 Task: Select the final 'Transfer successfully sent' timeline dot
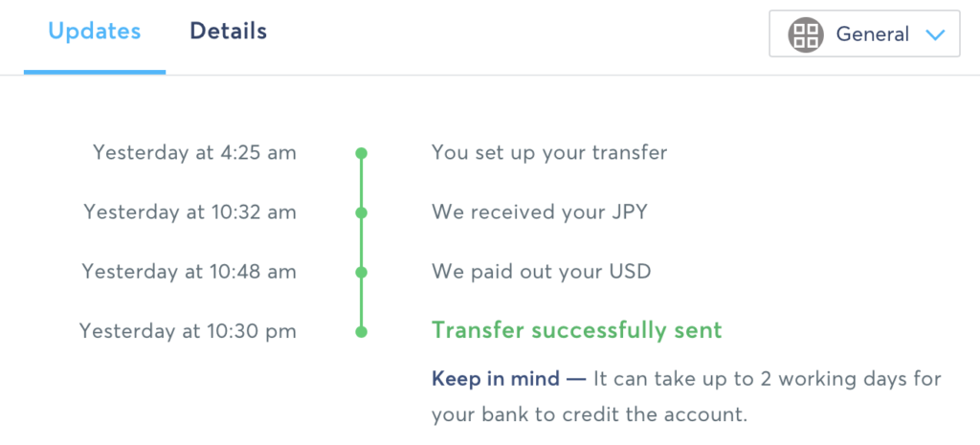361,332
